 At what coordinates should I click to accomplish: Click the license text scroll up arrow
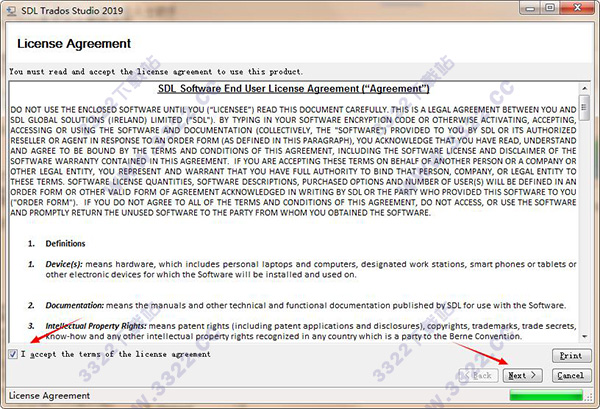[584, 88]
